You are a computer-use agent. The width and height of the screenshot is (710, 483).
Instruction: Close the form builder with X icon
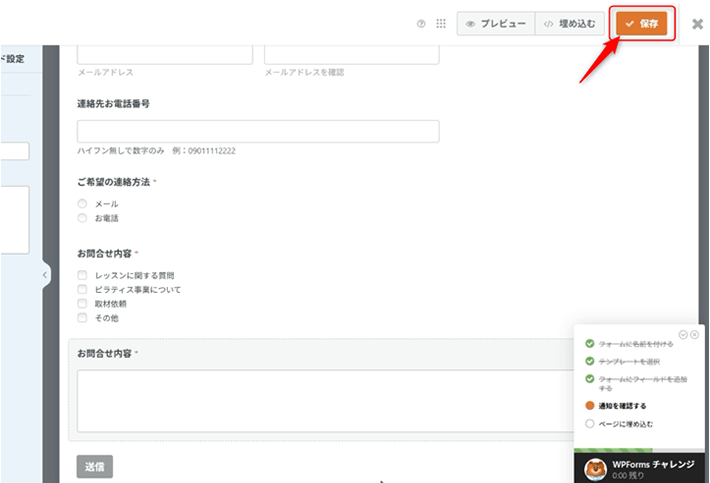coord(698,24)
